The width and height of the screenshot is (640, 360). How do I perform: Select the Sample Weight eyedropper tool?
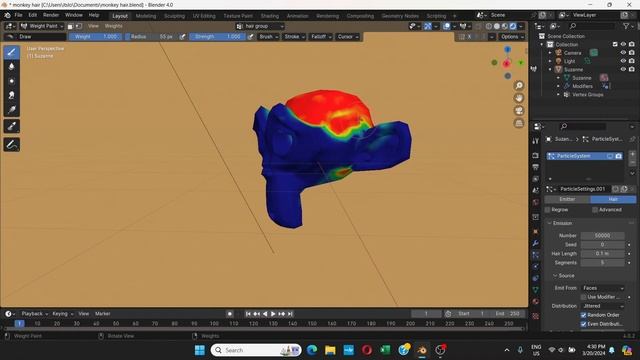[x=11, y=126]
